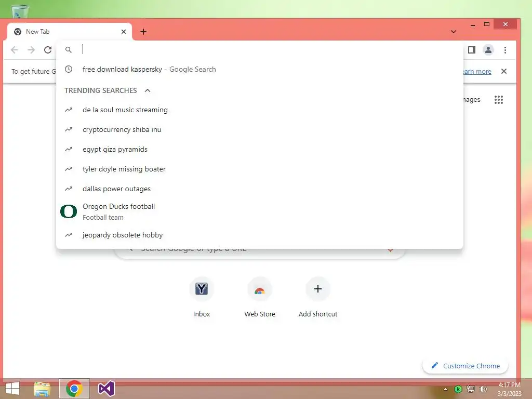Open the Recycle Bin on desktop
Viewport: 532px width, 399px height.
tap(20, 11)
